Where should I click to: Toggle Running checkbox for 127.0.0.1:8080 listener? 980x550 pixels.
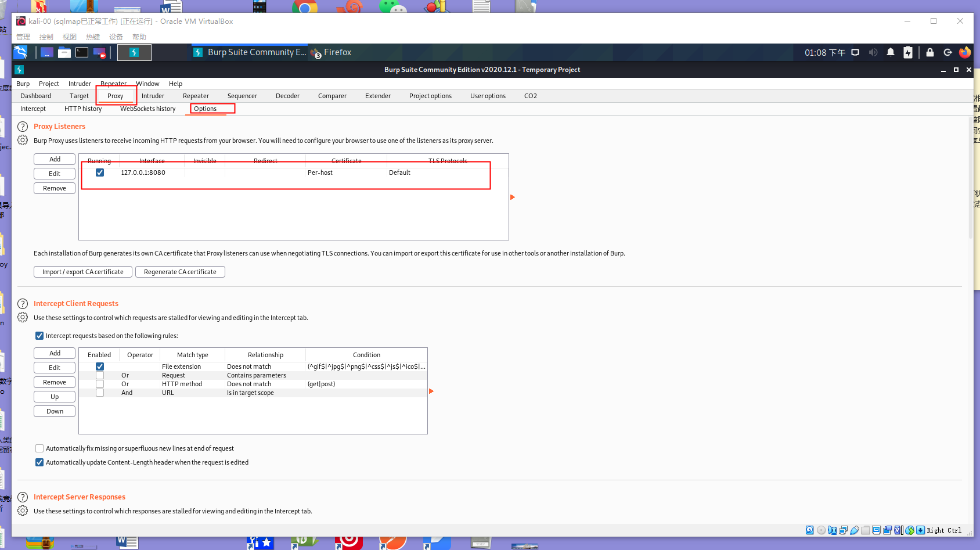pos(100,172)
